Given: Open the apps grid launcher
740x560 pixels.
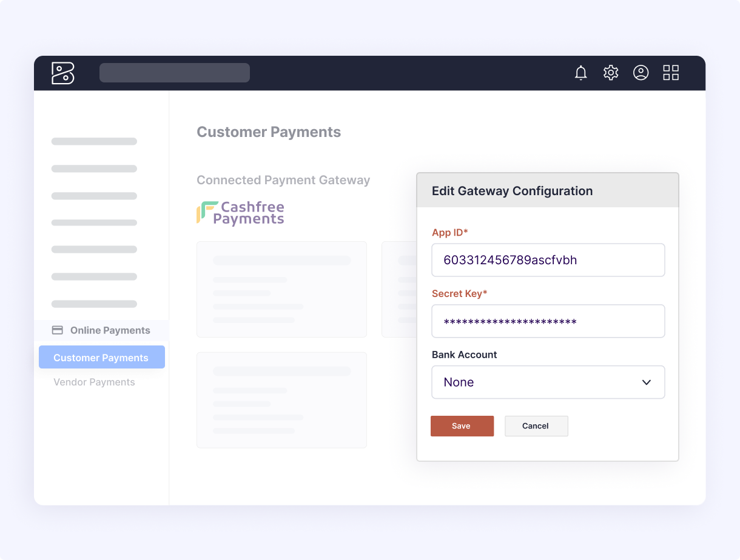Looking at the screenshot, I should [671, 73].
